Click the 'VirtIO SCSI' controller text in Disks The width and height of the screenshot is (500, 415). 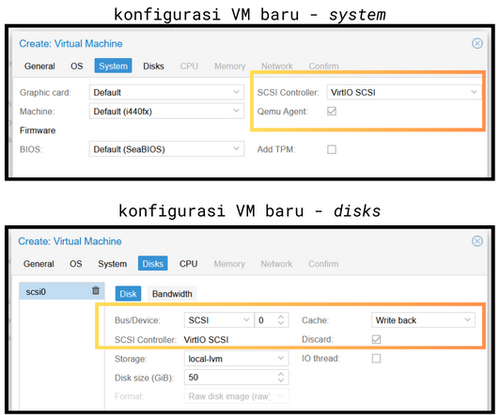pos(206,340)
